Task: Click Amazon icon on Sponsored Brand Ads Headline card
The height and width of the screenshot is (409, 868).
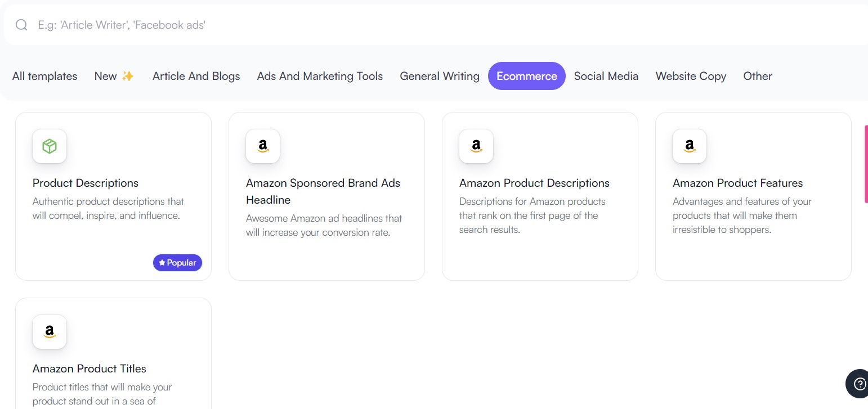Action: [263, 146]
